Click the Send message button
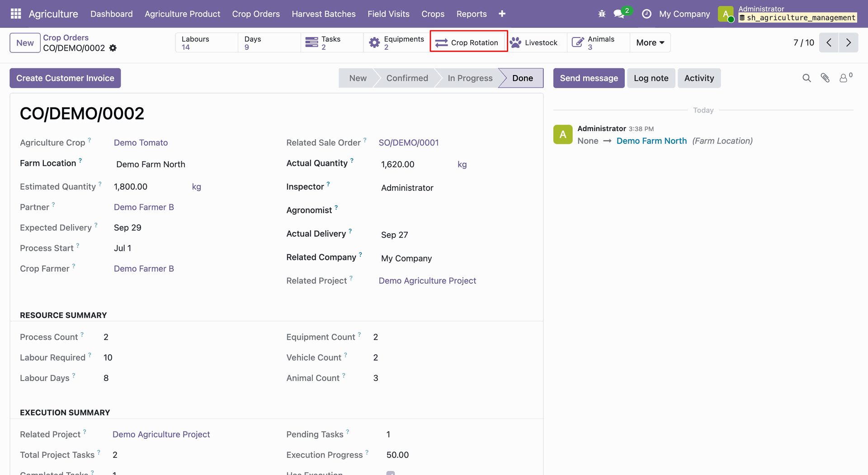 (x=589, y=78)
